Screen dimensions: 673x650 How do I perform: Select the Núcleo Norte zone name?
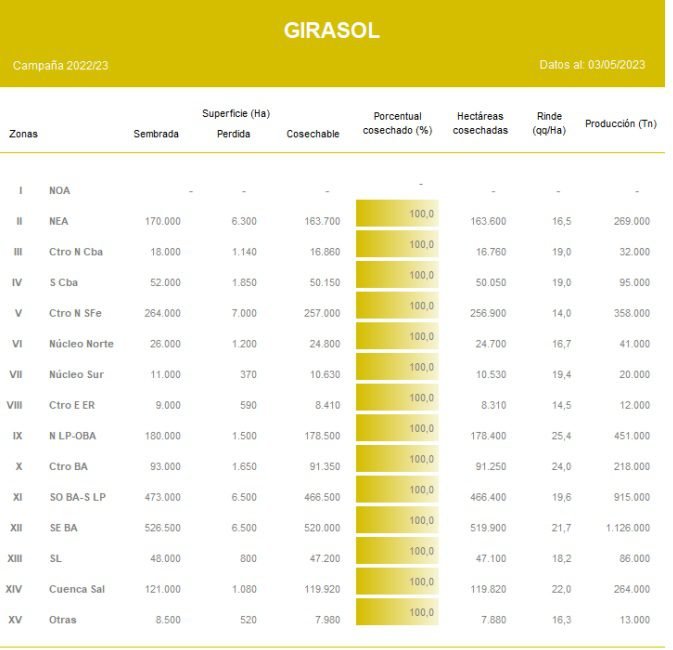coord(81,344)
